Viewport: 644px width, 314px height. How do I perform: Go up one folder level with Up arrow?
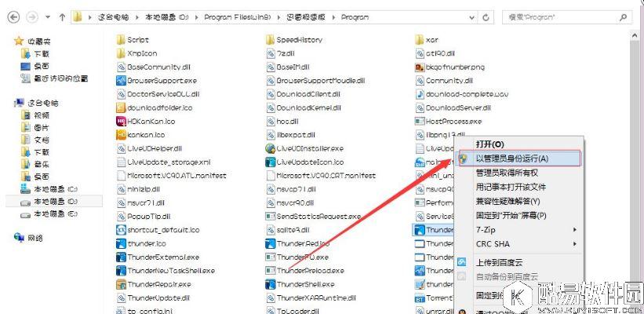[62, 17]
